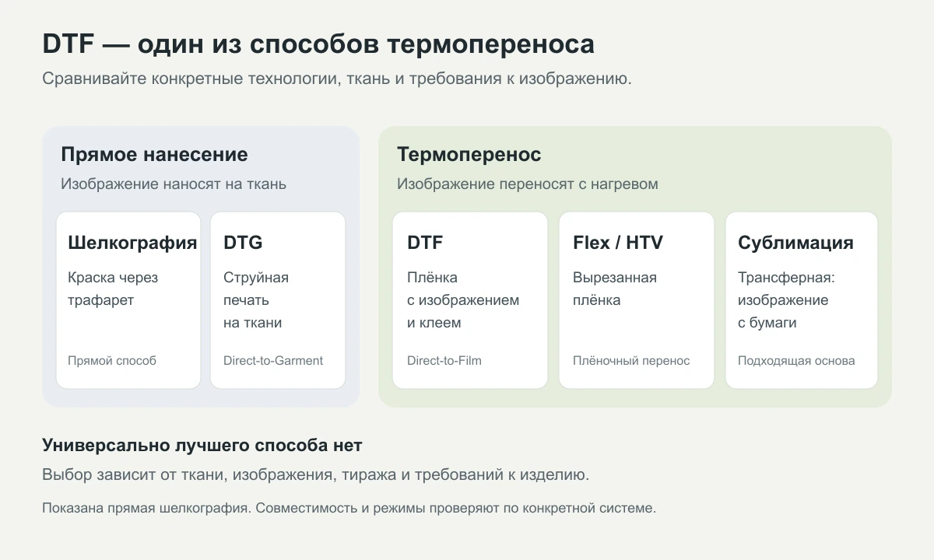Viewport: 934px width, 560px height.
Task: Click the line starting 'Выбор зависит от ткани'
Action: (316, 475)
